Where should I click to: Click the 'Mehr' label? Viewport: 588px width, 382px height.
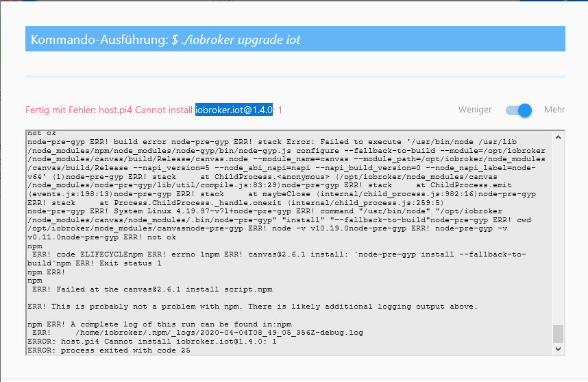point(554,110)
